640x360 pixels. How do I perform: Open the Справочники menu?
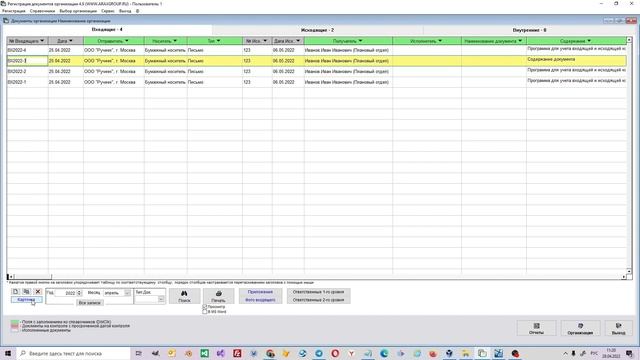coord(42,11)
